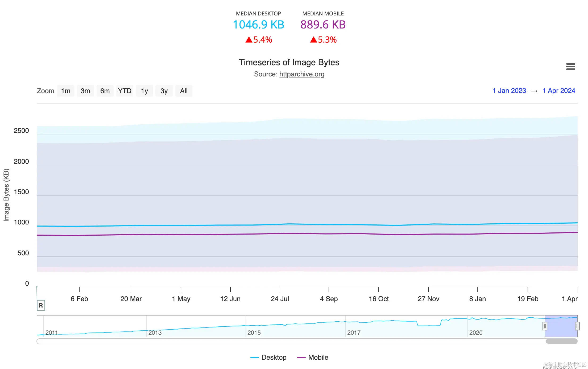This screenshot has width=588, height=369.
Task: Set zoom to 1m range
Action: (x=66, y=91)
